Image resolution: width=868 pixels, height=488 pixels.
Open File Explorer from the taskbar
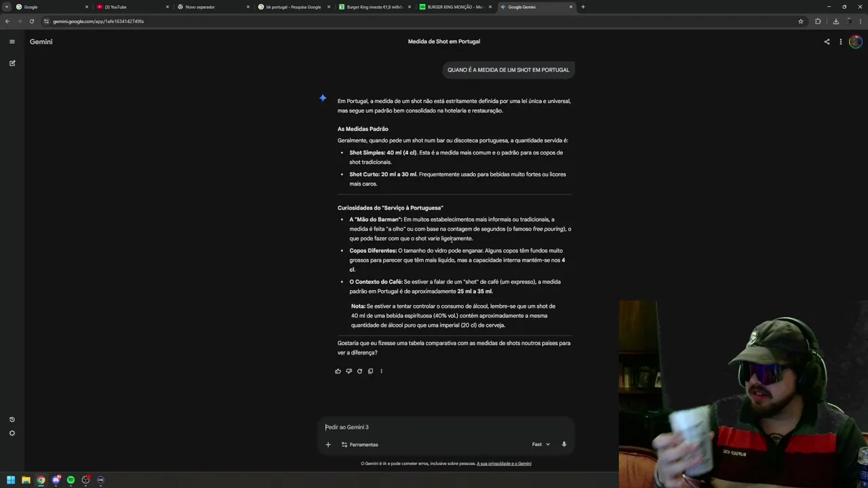point(26,480)
